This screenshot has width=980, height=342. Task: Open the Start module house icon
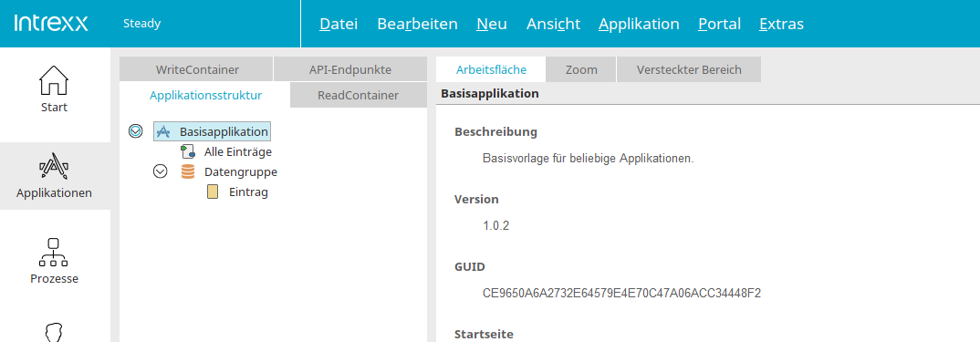click(x=54, y=80)
